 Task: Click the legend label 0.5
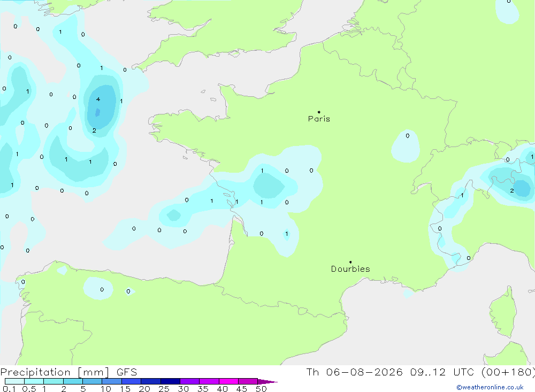29,389
